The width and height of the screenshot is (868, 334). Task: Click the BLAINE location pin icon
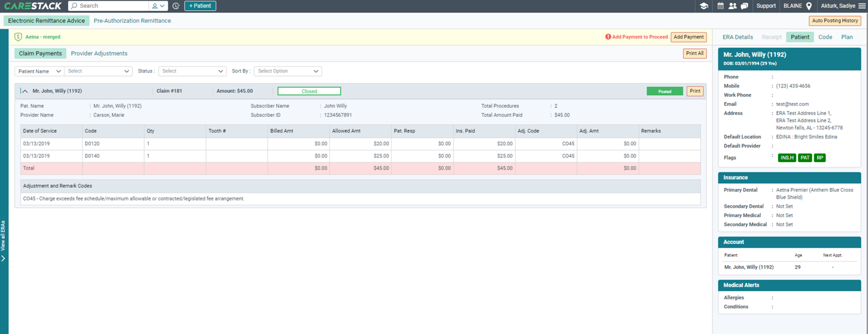tap(809, 6)
